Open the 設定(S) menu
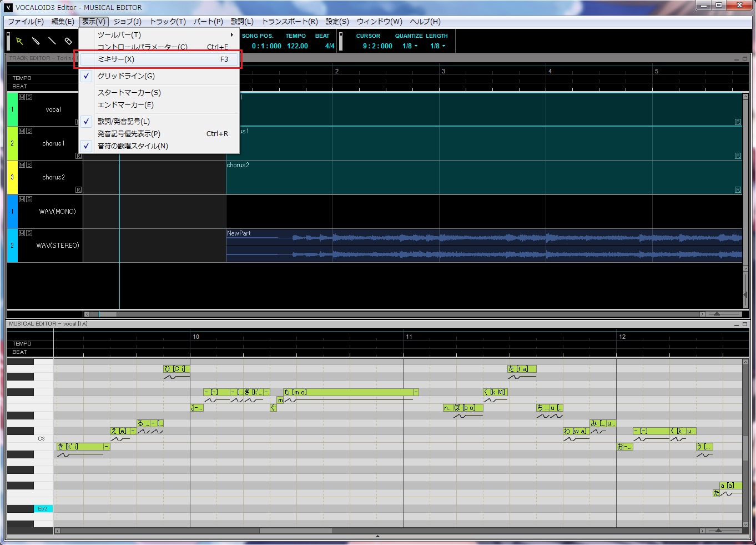756x545 pixels. click(337, 22)
